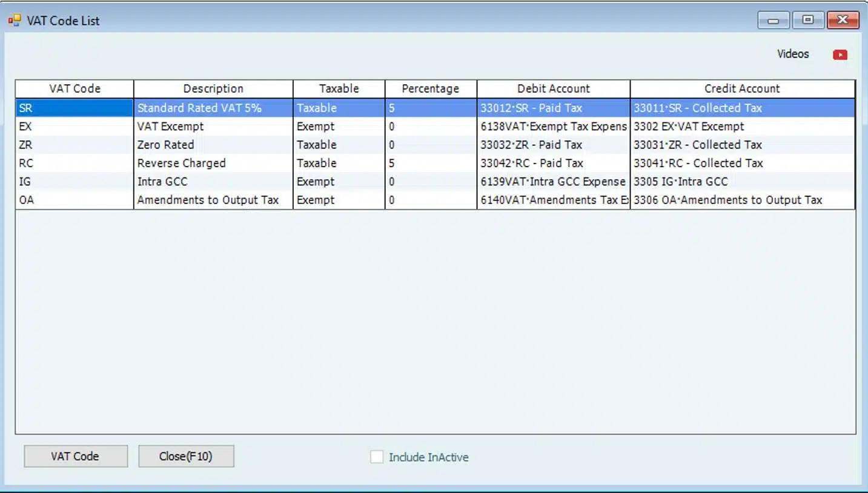This screenshot has width=868, height=493.
Task: Select the EX VAT code cell
Action: (x=75, y=127)
